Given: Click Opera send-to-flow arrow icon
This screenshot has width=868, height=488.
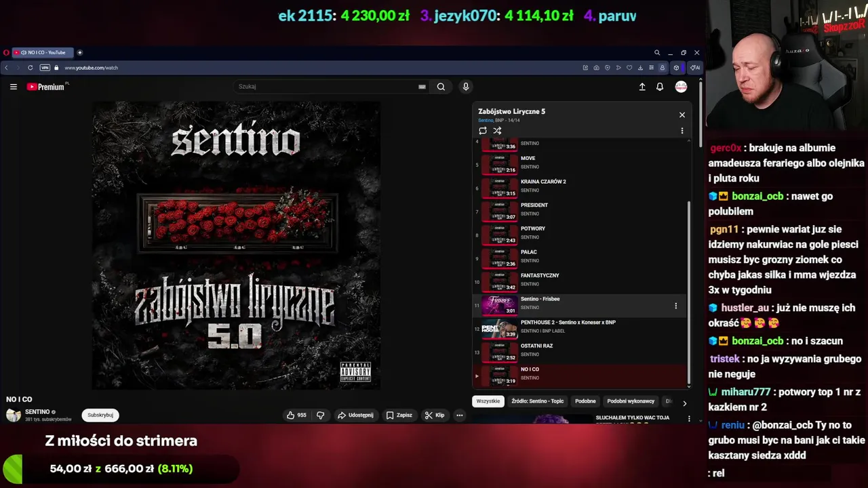Looking at the screenshot, I should (x=618, y=68).
